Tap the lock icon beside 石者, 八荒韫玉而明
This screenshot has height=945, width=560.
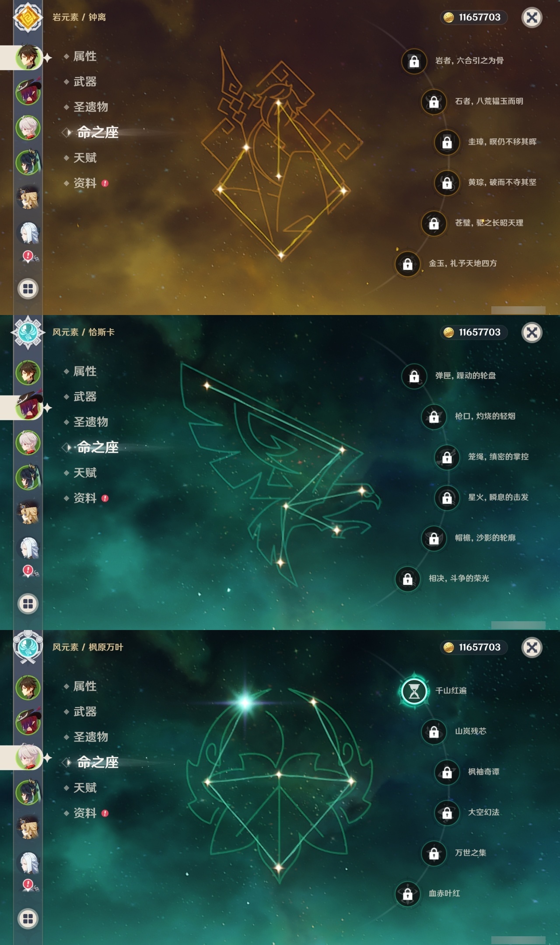(x=434, y=102)
